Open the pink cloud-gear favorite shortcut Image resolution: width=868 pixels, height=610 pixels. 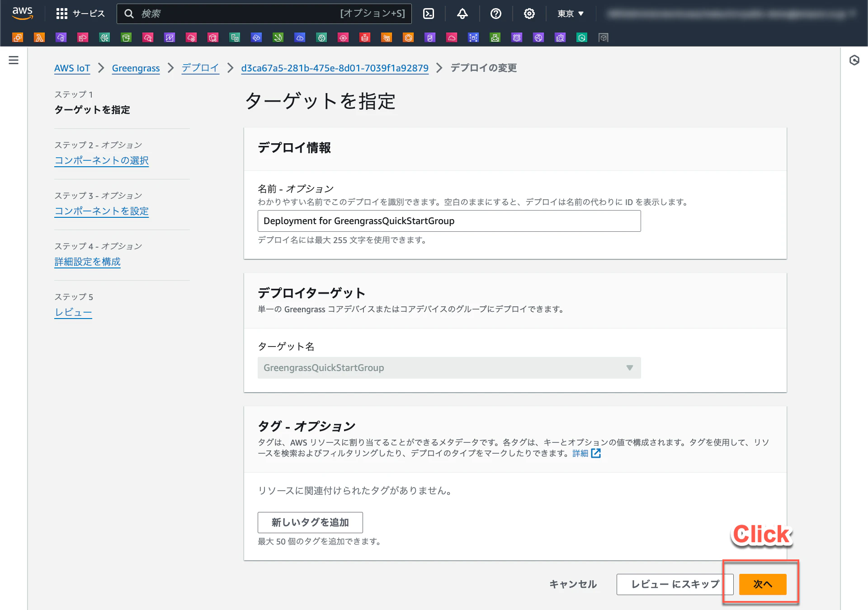pos(191,38)
